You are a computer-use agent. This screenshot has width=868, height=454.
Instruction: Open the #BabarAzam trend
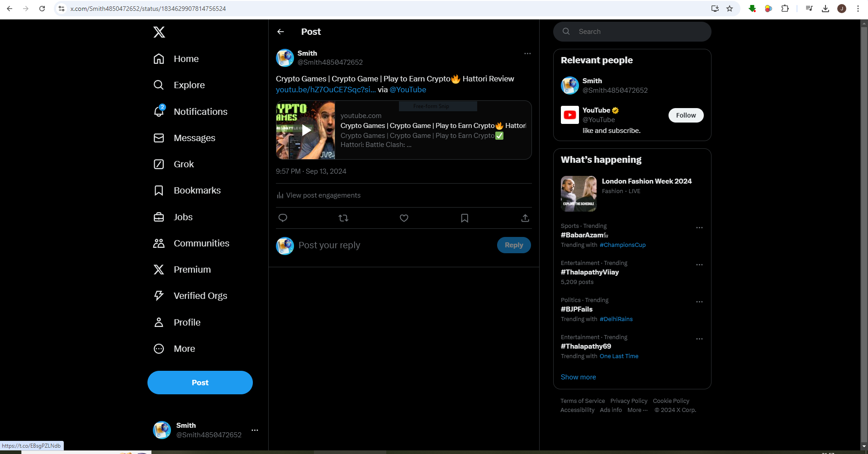tap(584, 235)
